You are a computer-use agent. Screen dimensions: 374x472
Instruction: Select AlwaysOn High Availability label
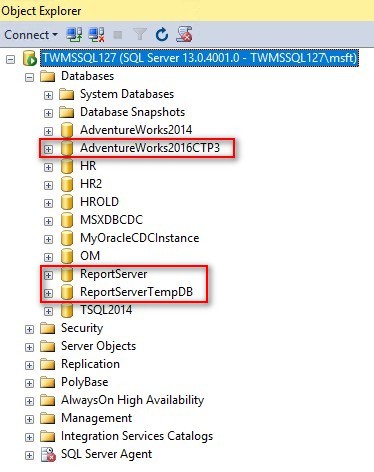tap(133, 400)
